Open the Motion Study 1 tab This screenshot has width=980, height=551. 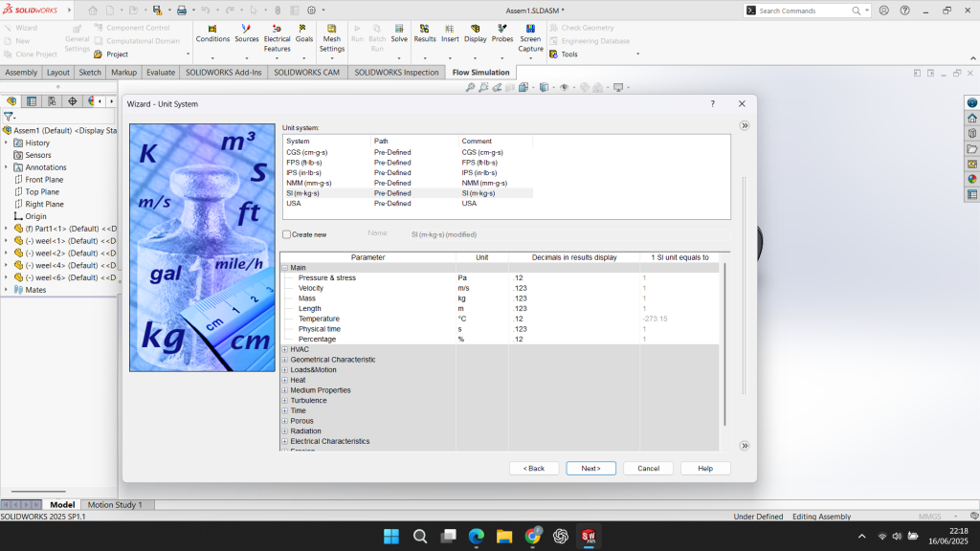(115, 504)
